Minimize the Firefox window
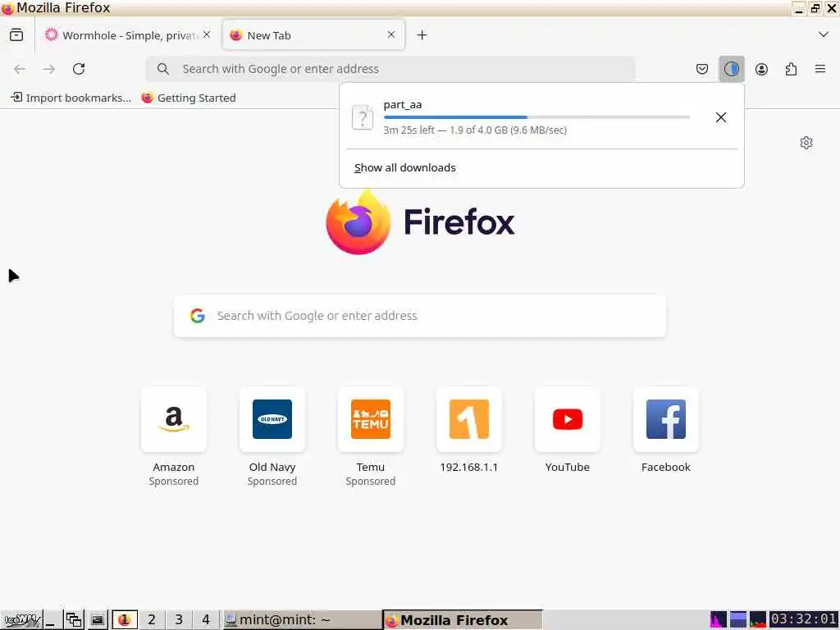Screen dimensions: 840x630 [799, 8]
